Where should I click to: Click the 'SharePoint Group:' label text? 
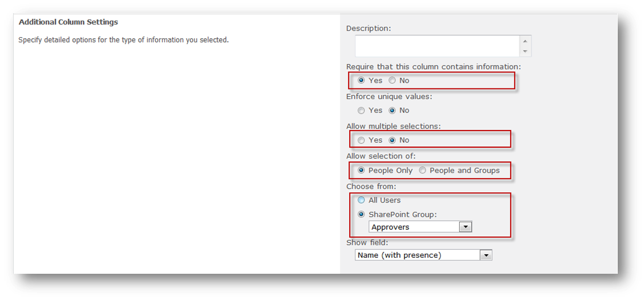[398, 214]
